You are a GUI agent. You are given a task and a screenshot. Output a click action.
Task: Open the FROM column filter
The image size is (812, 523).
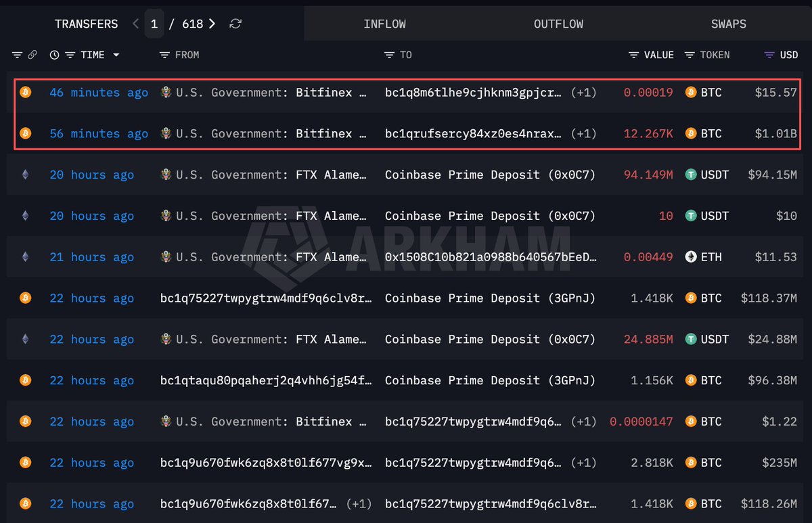point(164,55)
